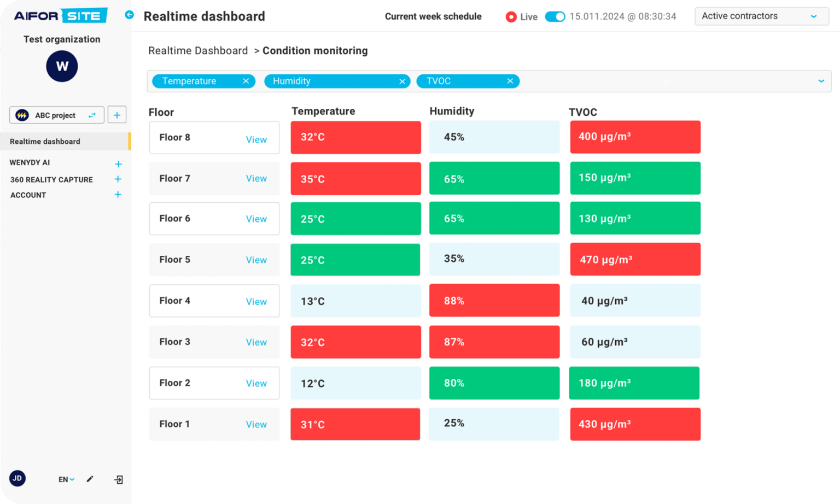Click the logout icon in the sidebar
Image resolution: width=840 pixels, height=504 pixels.
[x=119, y=479]
